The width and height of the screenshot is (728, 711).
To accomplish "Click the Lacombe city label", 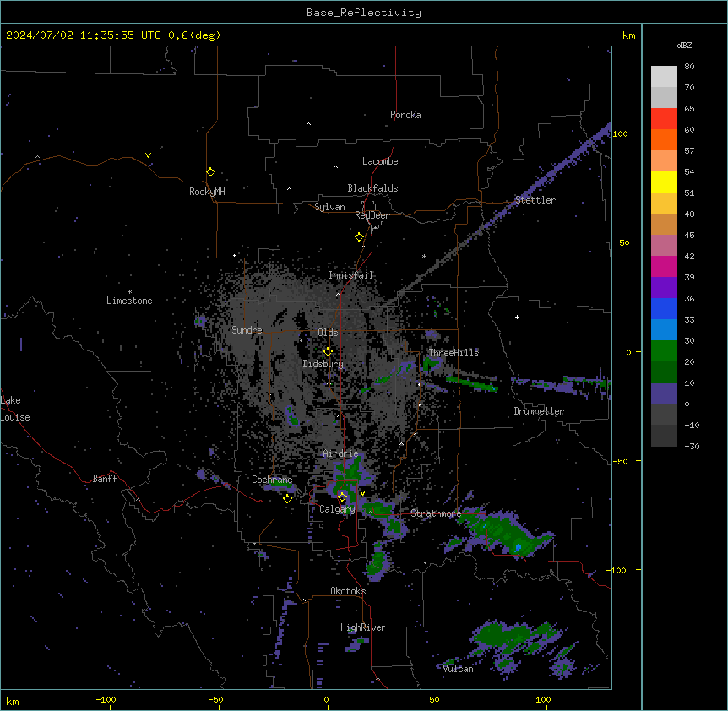I will 380,161.
